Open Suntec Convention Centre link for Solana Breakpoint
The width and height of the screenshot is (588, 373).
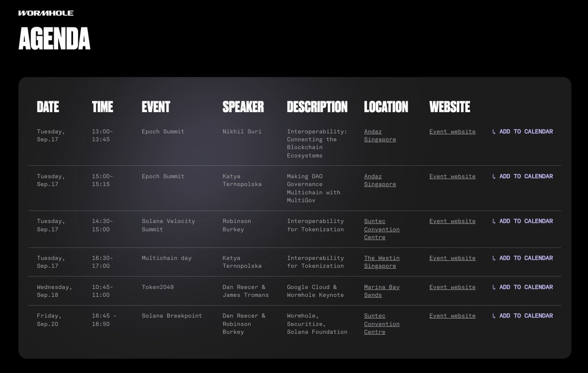pyautogui.click(x=382, y=324)
